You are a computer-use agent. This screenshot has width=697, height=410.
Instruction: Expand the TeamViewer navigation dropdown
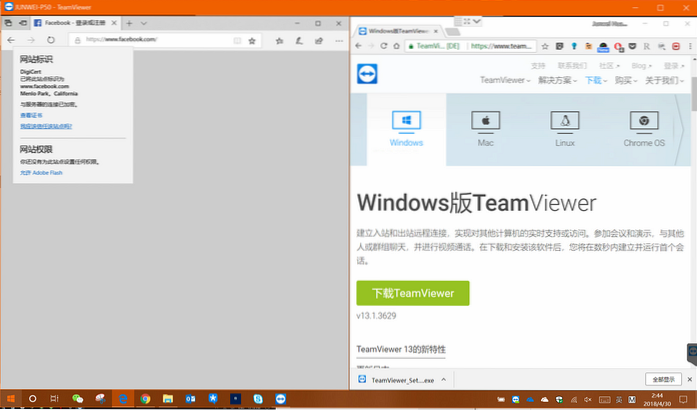click(503, 80)
